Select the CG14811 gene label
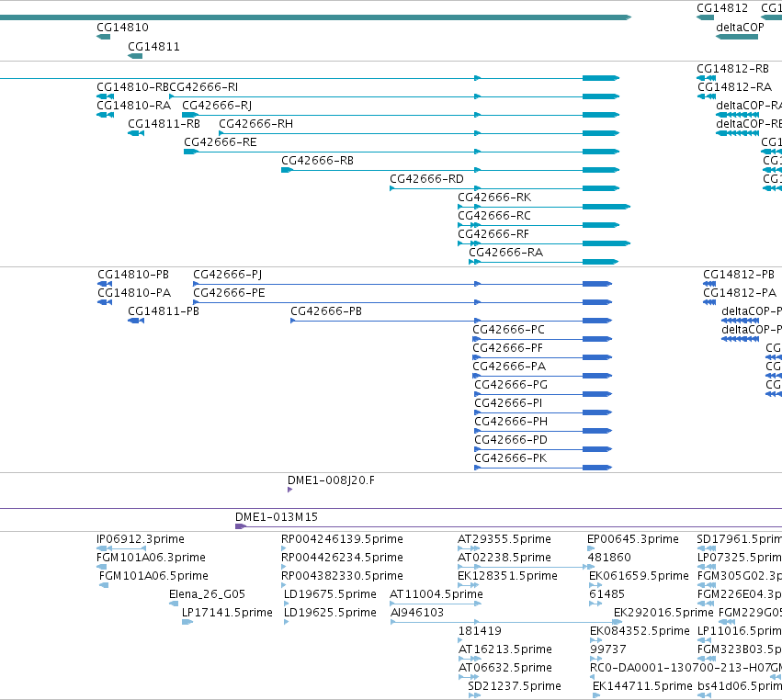 (153, 47)
